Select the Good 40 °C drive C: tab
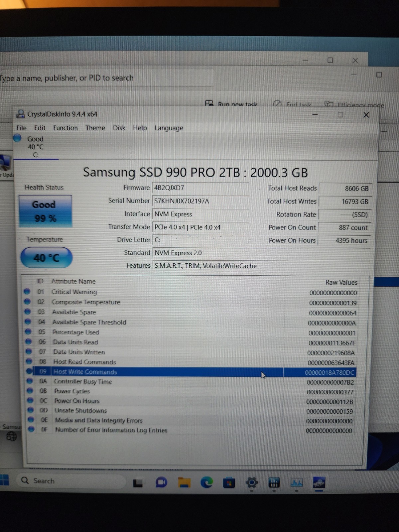The image size is (399, 532). point(35,147)
